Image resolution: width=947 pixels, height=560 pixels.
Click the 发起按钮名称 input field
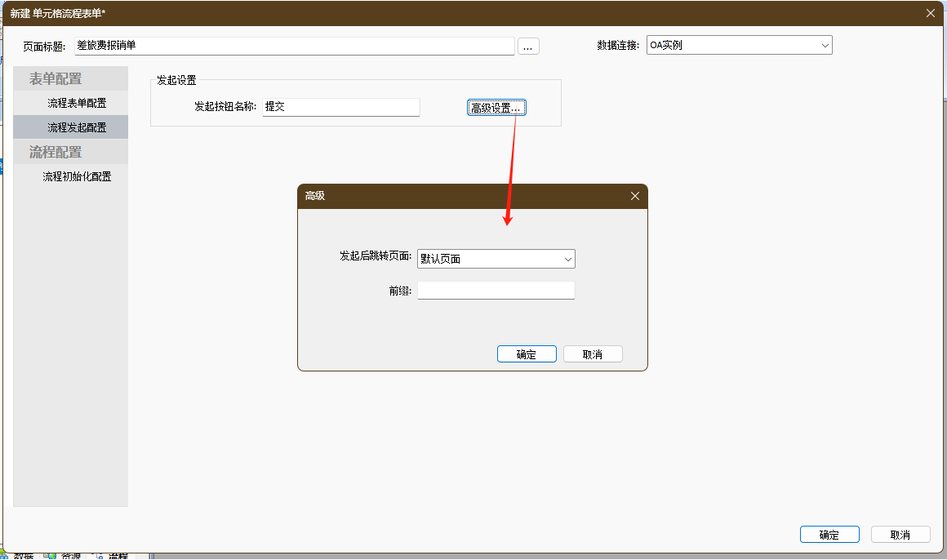click(x=340, y=107)
